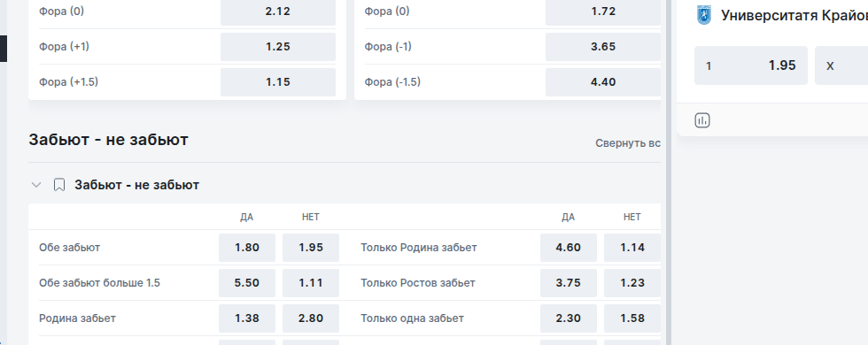Choose Родина забьет ДА odds 1.38
868x345 pixels.
247,318
